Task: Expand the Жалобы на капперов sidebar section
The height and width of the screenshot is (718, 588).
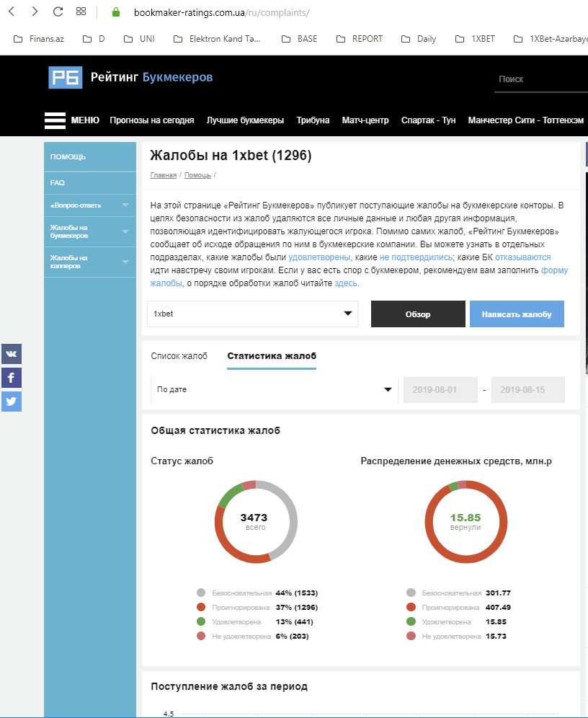Action: [90, 262]
